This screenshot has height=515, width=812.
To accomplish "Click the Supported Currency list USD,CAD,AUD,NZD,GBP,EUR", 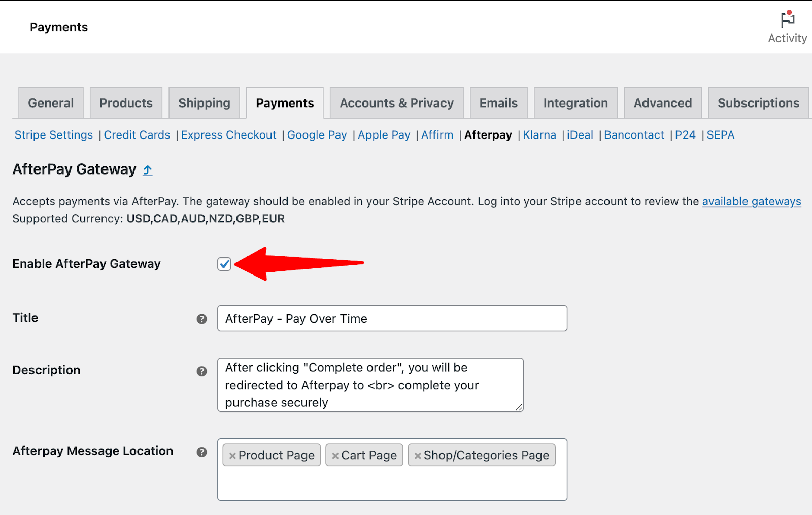I will pyautogui.click(x=206, y=219).
